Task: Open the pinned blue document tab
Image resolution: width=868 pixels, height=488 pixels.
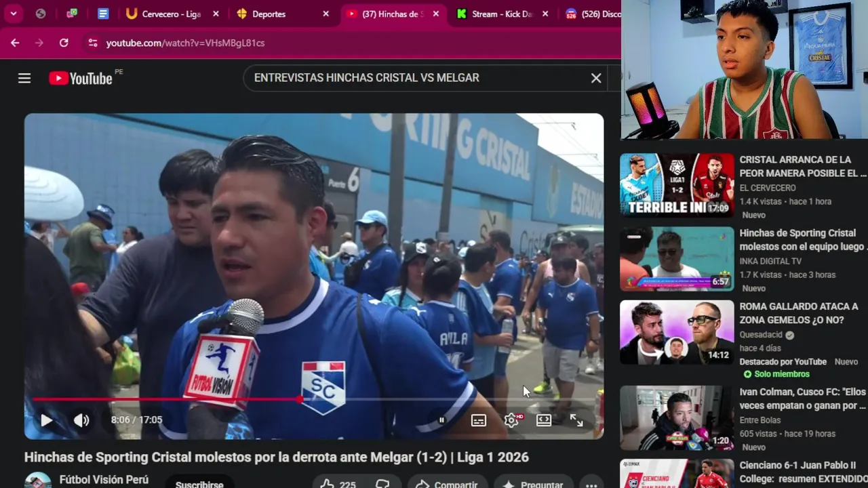Action: (103, 14)
